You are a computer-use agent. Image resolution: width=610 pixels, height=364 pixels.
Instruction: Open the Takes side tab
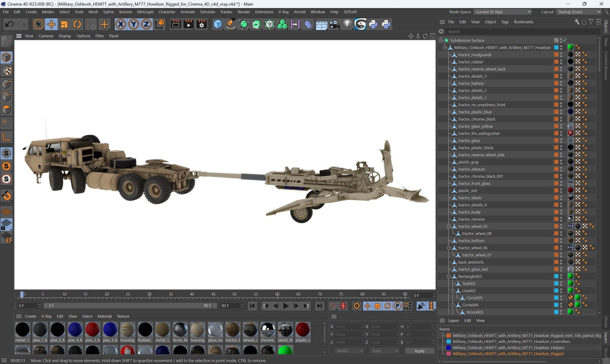coord(606,42)
